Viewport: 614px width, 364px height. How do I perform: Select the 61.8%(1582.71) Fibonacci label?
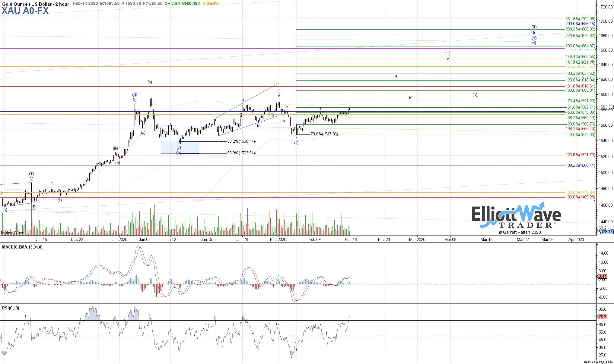pos(581,107)
